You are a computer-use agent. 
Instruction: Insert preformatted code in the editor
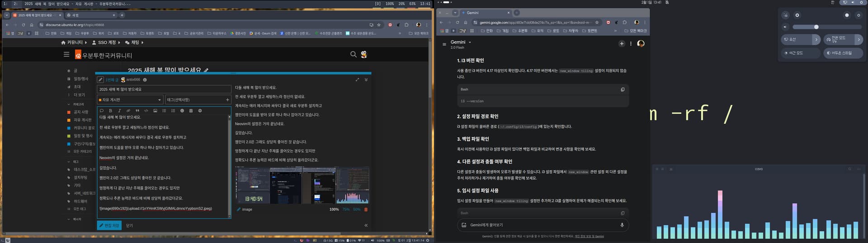tap(146, 110)
